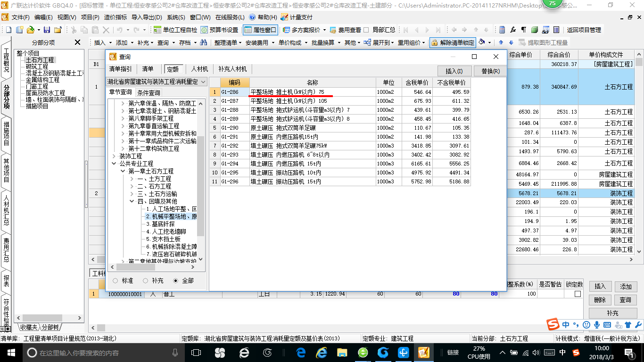Select the 标准 radio button
This screenshot has width=644, height=362.
click(116, 280)
